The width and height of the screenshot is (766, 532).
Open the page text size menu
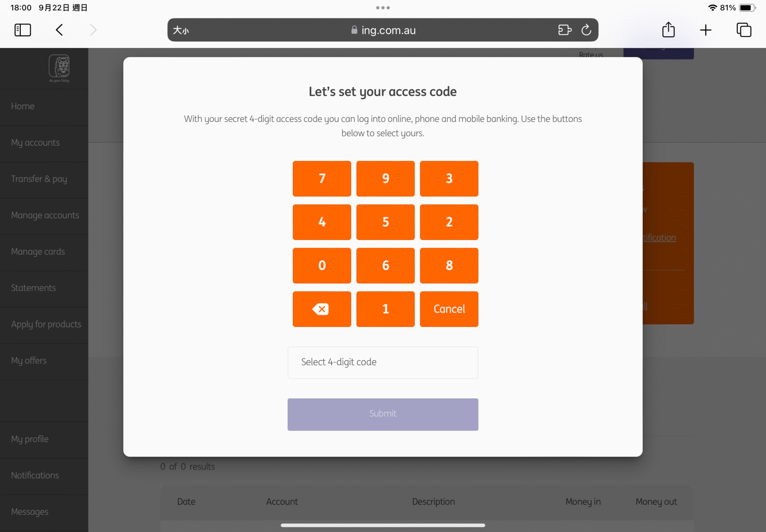181,30
